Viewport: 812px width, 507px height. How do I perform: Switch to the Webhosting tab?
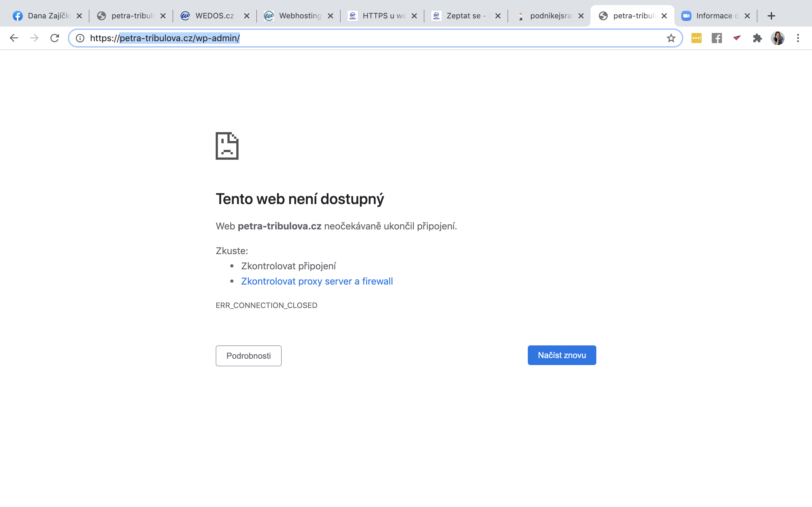point(295,16)
